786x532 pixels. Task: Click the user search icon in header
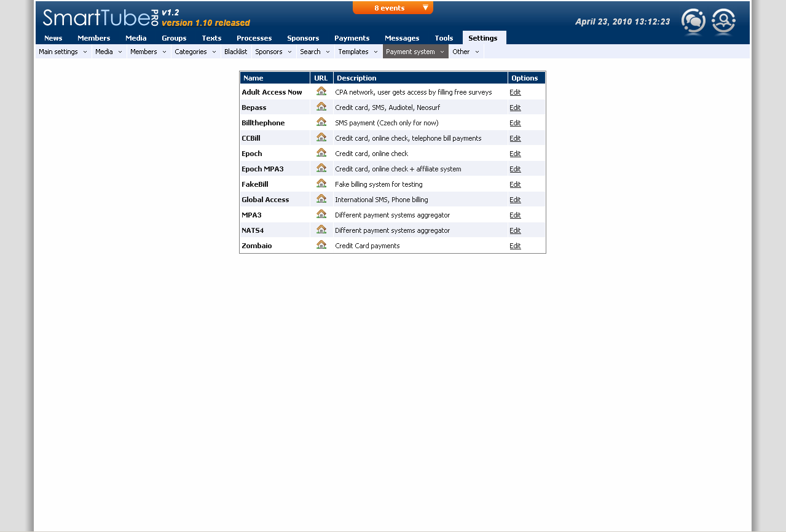(x=723, y=22)
